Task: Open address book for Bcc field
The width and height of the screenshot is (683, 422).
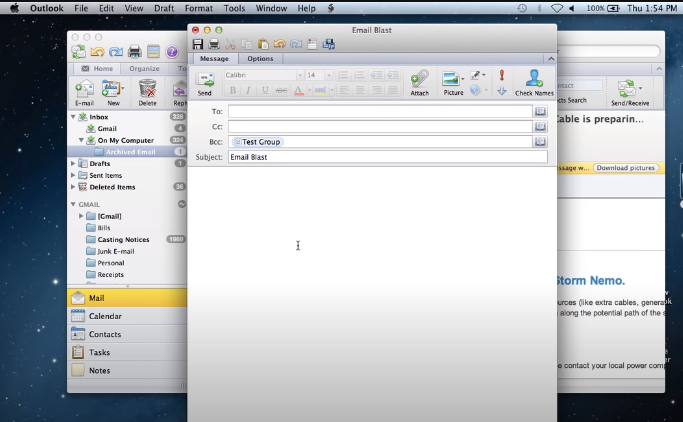Action: click(540, 142)
